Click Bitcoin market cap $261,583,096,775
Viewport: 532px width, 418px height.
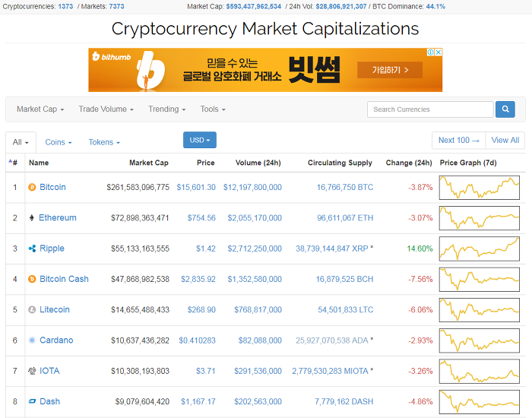(138, 187)
